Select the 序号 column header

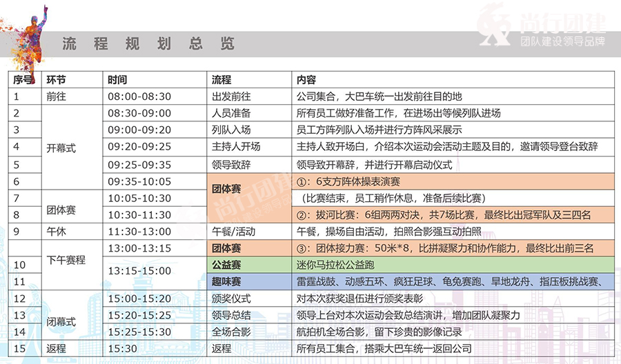pos(23,79)
